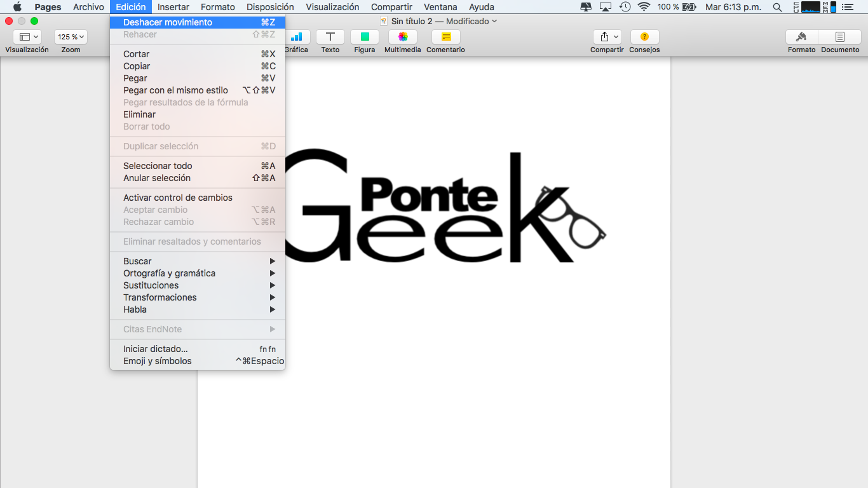Open the 125 % Zoom dropdown
Viewport: 868px width, 488px height.
[x=71, y=37]
